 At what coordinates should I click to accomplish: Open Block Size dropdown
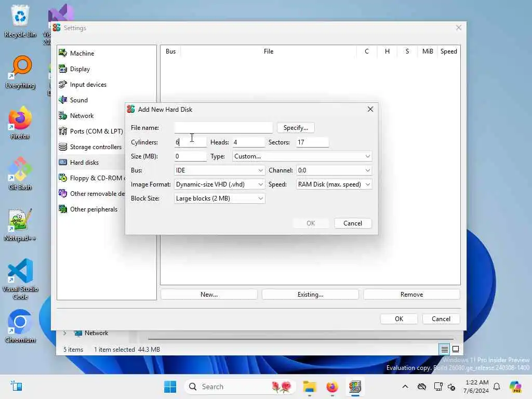pyautogui.click(x=220, y=198)
